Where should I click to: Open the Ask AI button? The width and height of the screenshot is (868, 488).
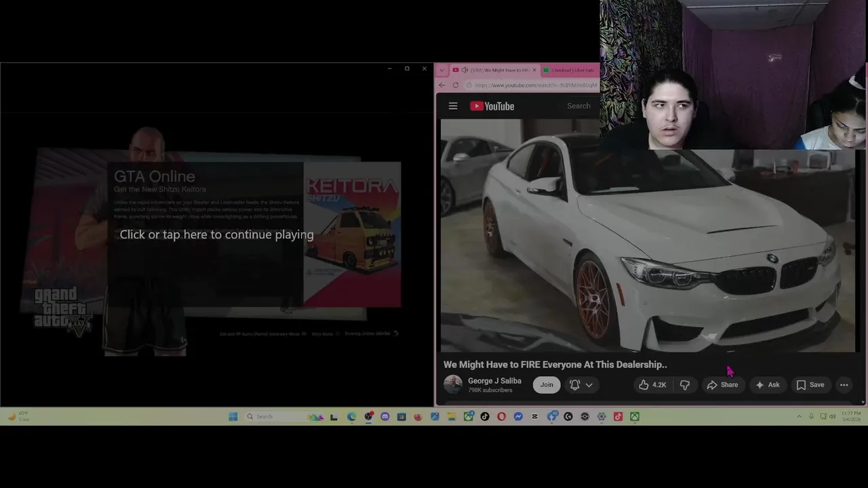(768, 385)
